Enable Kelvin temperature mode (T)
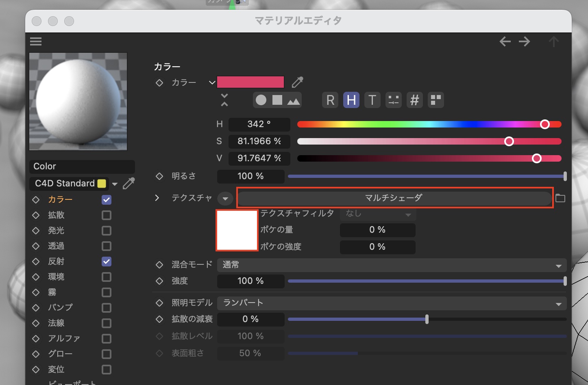This screenshot has width=588, height=385. pos(372,100)
